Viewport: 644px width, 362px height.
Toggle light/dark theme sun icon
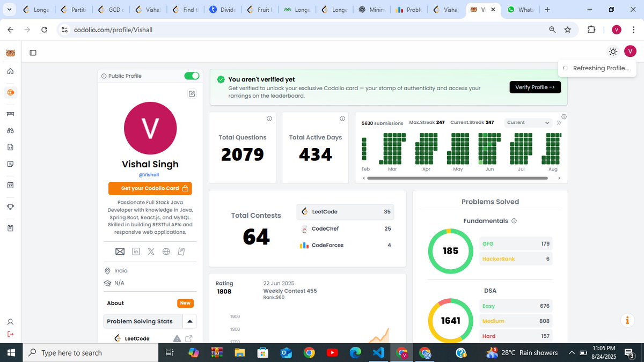click(x=613, y=51)
